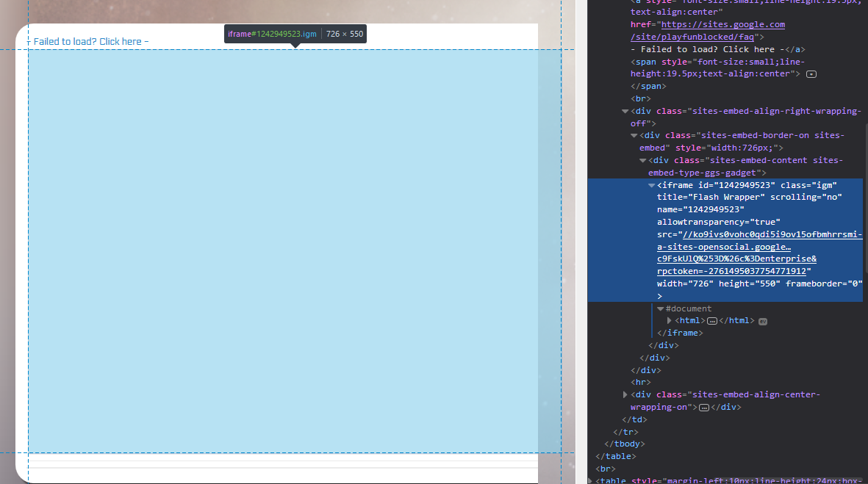This screenshot has width=868, height=484.
Task: Select the closing </tr> tag
Action: click(625, 432)
